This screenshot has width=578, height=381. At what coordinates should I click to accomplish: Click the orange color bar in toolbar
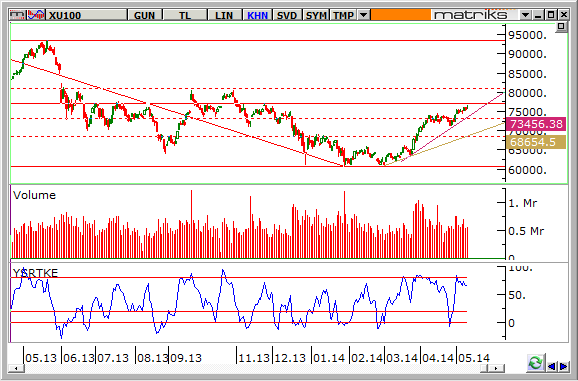click(400, 15)
